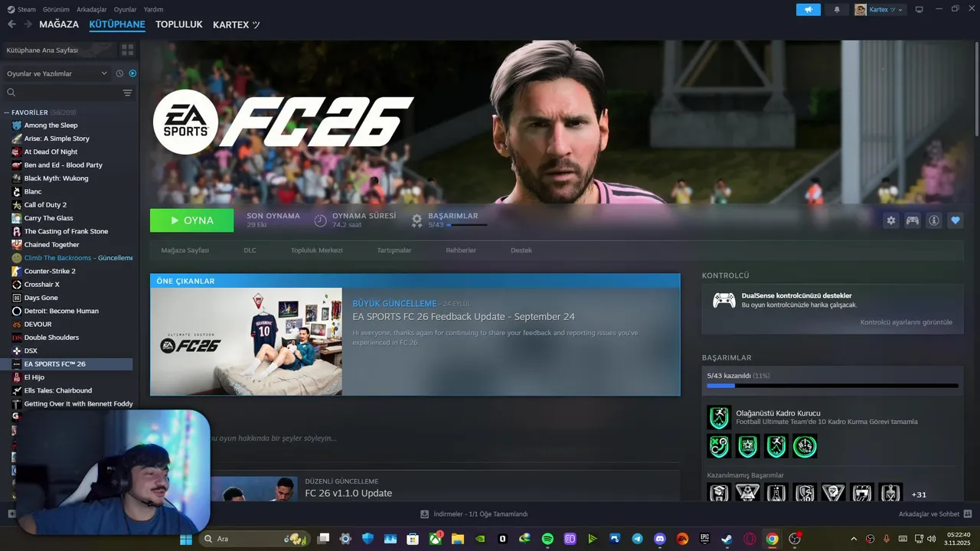Click Kontrolcü ayarlarını görüntüle link
Image resolution: width=980 pixels, height=551 pixels.
click(906, 322)
